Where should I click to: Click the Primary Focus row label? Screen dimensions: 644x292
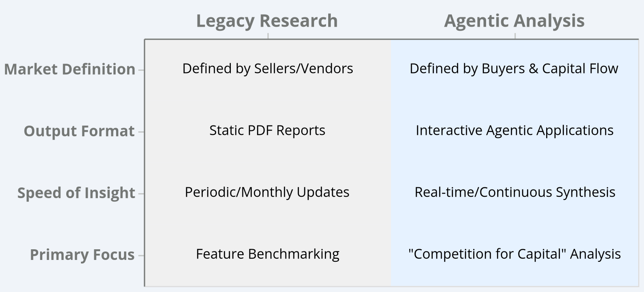coord(82,255)
